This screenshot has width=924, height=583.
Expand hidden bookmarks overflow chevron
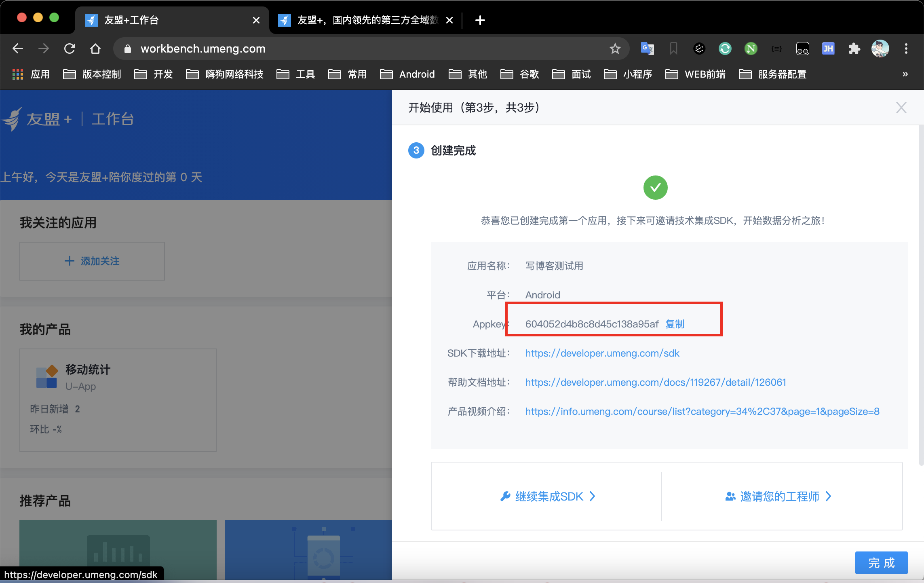pyautogui.click(x=905, y=74)
